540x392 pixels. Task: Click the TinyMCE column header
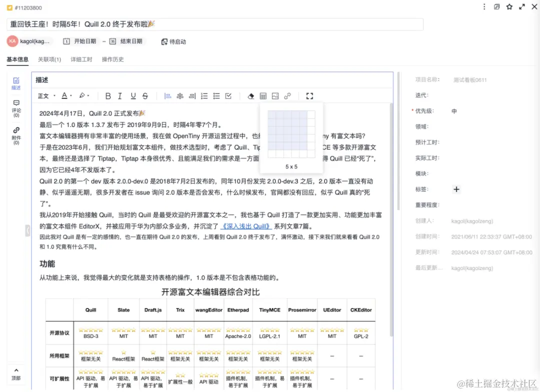269,310
